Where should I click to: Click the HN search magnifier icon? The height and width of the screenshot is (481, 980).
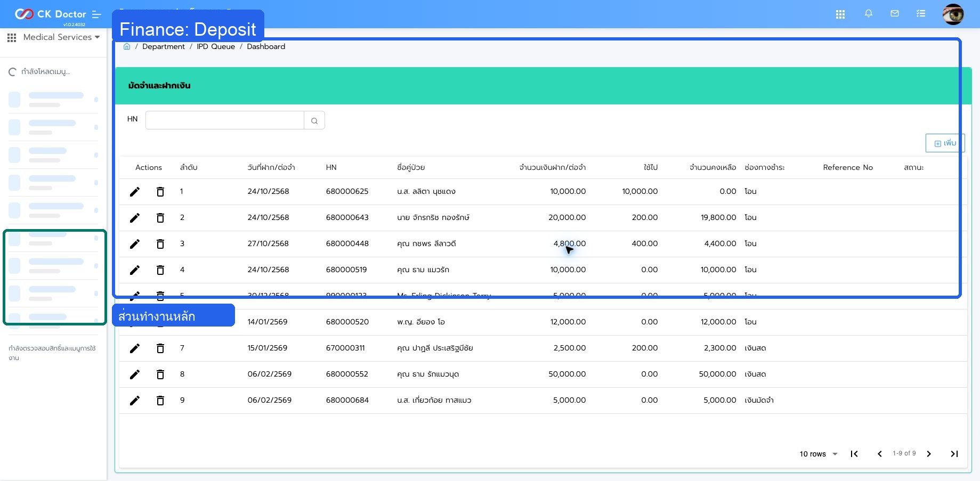314,120
